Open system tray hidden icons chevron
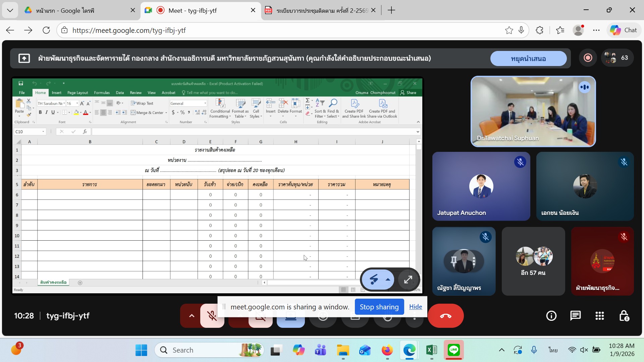644x362 pixels. click(x=501, y=350)
